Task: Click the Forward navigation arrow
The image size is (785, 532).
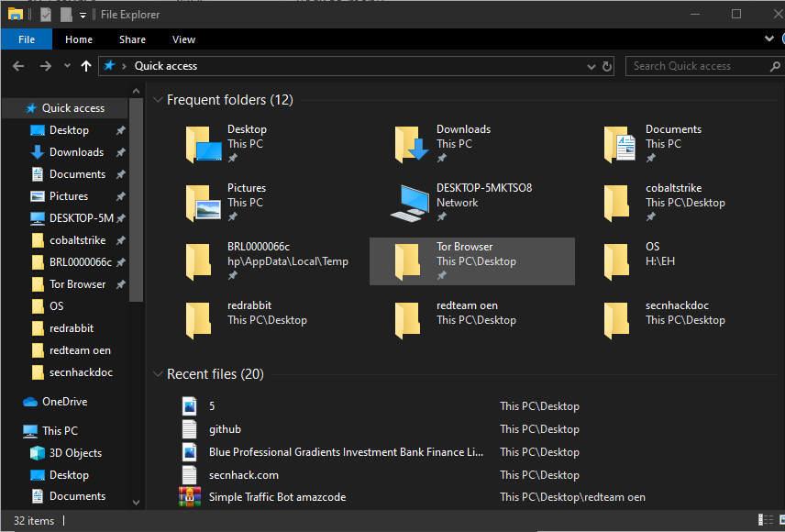Action: tap(46, 66)
